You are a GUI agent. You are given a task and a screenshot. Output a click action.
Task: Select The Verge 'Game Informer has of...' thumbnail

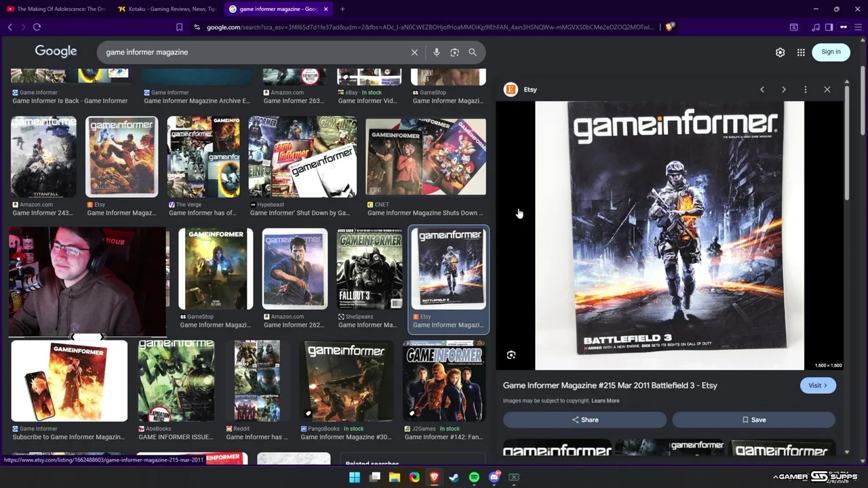[x=203, y=157]
